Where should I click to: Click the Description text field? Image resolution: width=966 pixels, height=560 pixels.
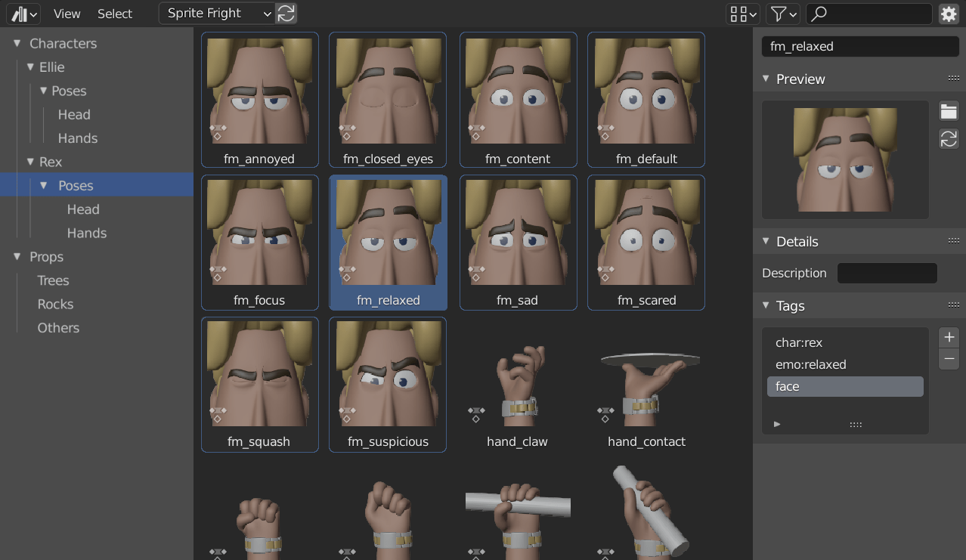[x=887, y=274]
